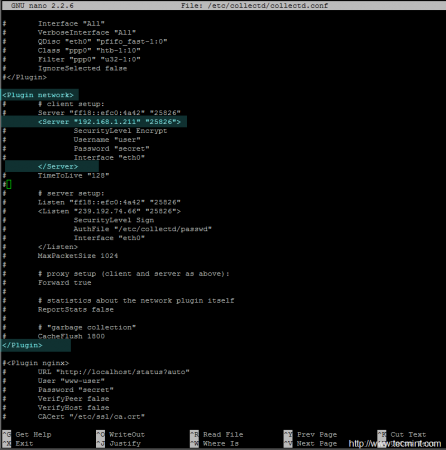
Task: Click the Interface "All" line
Action: (71, 23)
